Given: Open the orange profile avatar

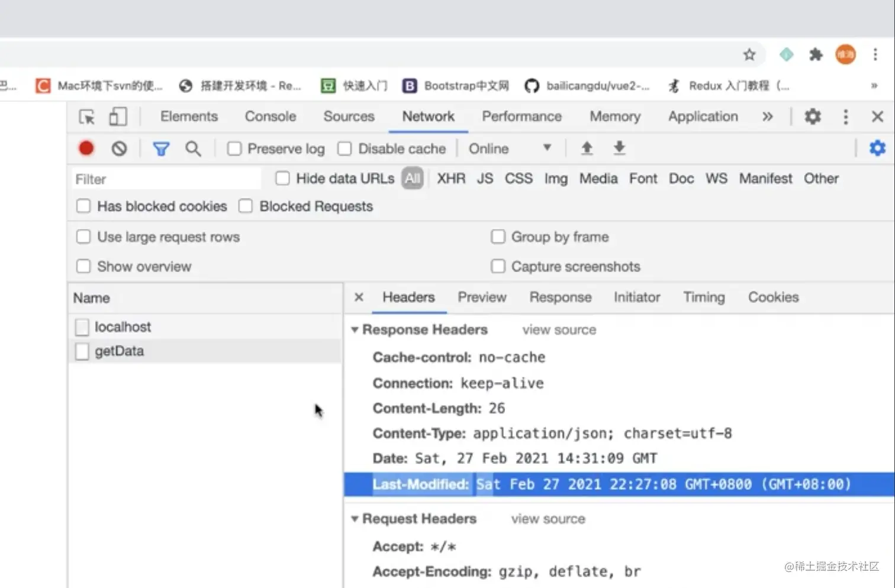Looking at the screenshot, I should (x=845, y=55).
